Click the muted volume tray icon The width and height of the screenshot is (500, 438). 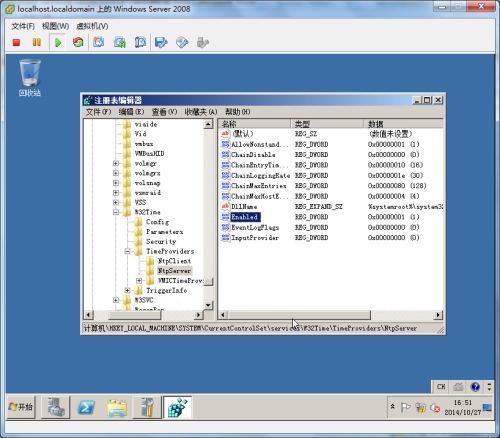coord(435,407)
